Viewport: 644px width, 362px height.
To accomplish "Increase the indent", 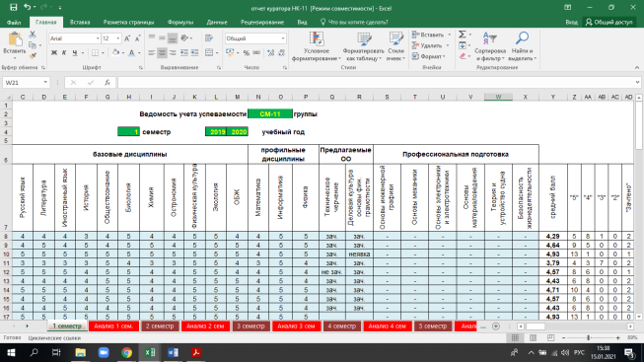I will (194, 52).
